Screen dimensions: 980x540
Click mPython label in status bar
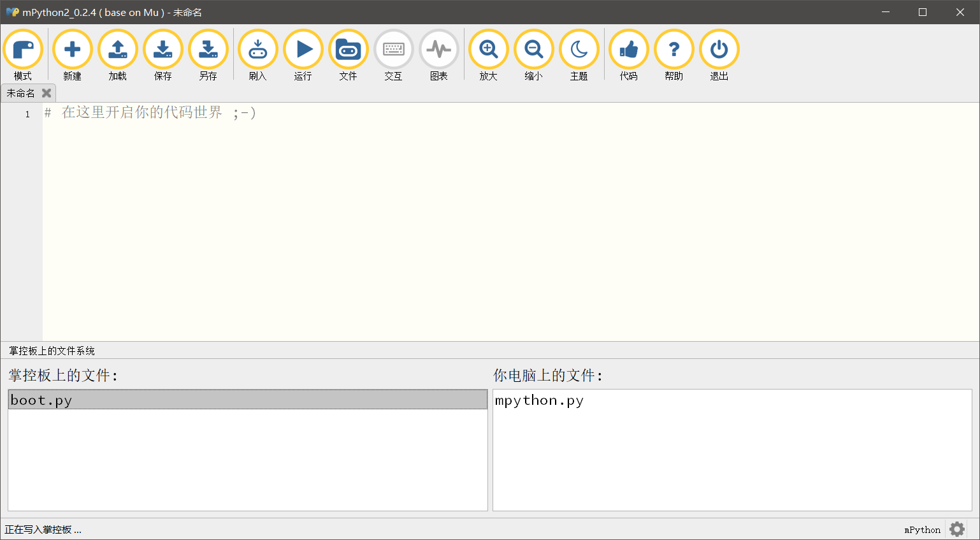[922, 530]
